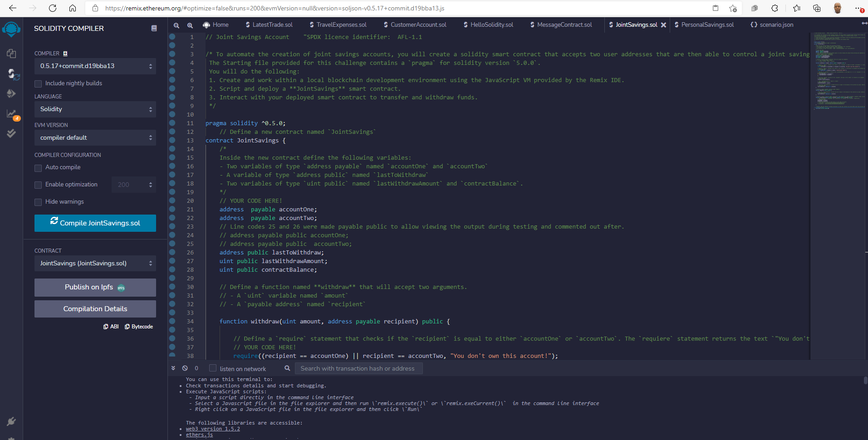
Task: Click the transaction hash search input field
Action: tap(358, 368)
